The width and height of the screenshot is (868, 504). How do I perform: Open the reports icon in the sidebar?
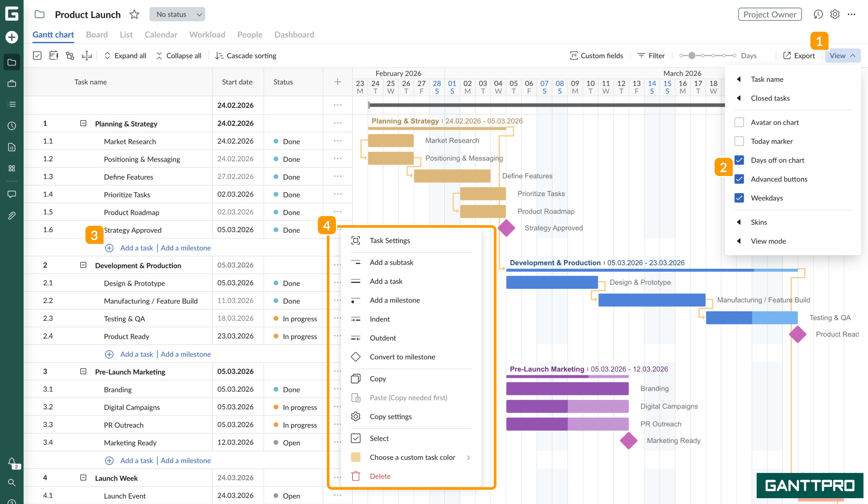(12, 147)
